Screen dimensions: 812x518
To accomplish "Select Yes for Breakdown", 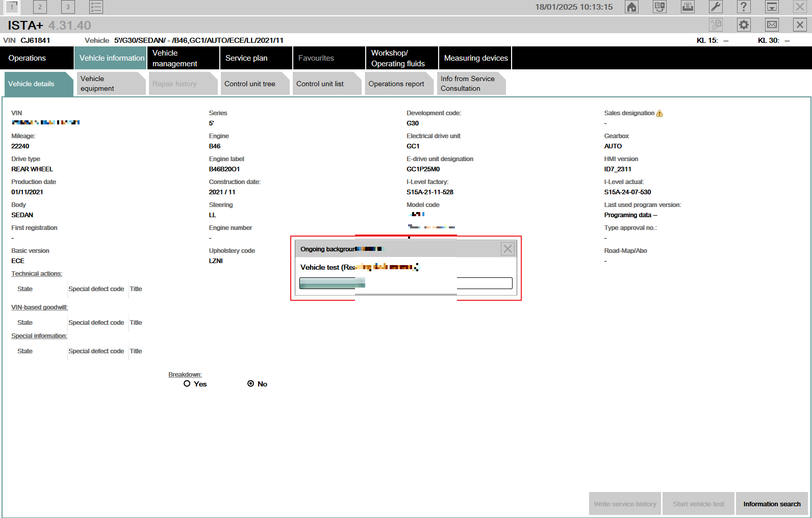I will [187, 383].
